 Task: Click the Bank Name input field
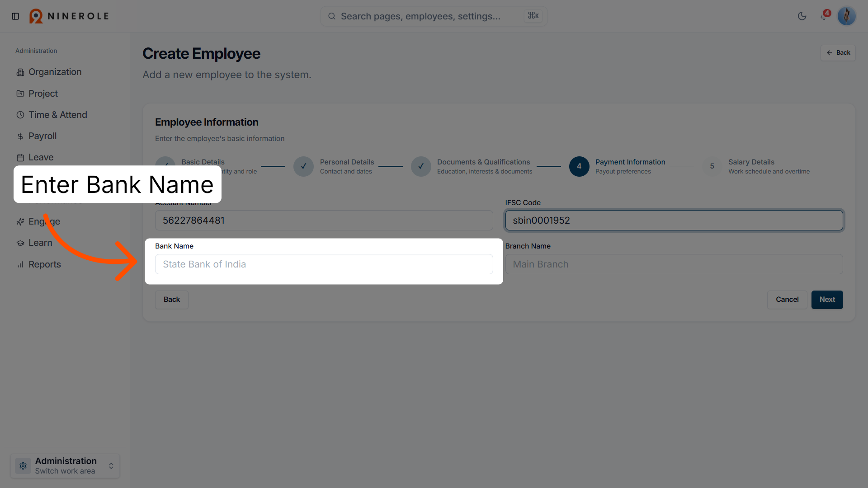(x=324, y=264)
